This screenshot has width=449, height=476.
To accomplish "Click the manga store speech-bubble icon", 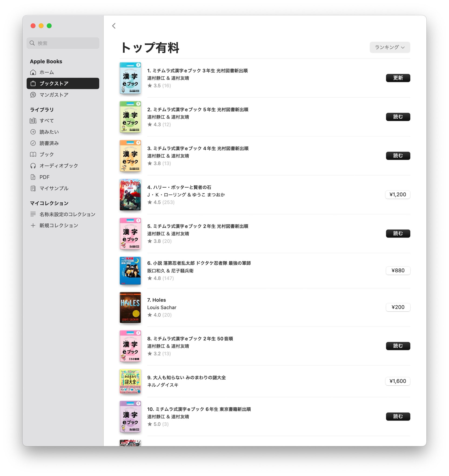I will coord(33,95).
